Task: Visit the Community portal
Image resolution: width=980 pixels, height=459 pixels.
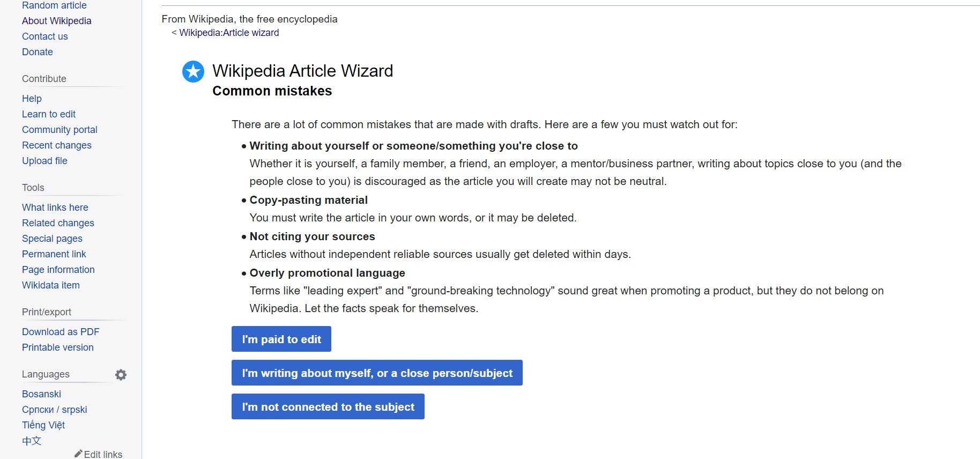Action: (x=60, y=130)
